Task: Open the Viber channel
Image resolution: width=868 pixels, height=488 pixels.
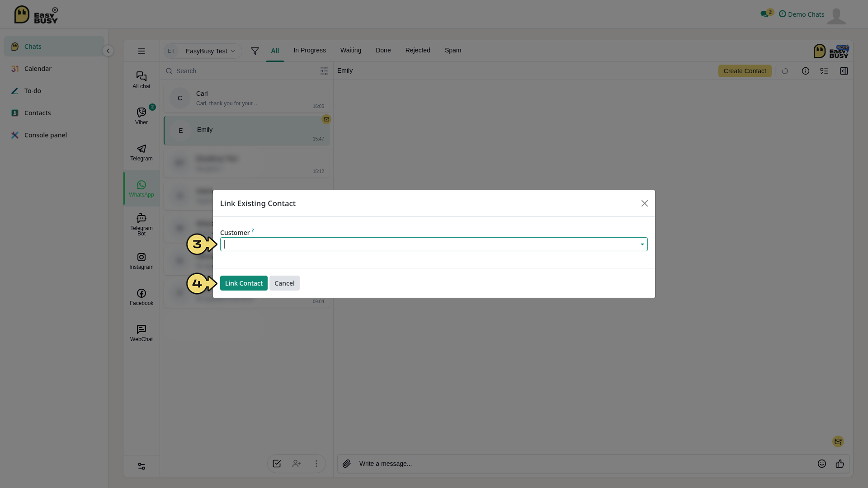Action: (x=141, y=116)
